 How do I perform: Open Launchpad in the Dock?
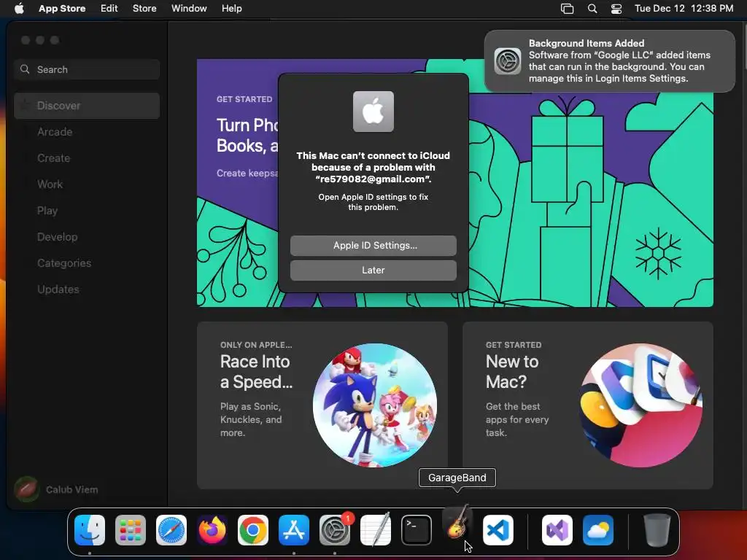tap(131, 530)
